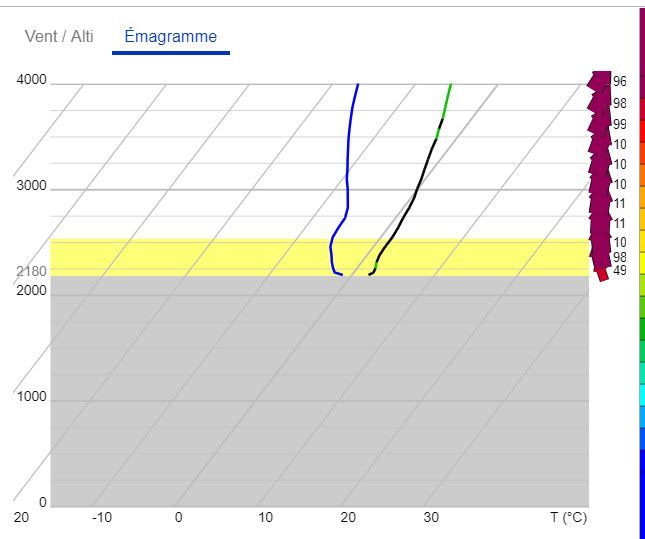Click the 3000 altitude axis label
Viewport: 645px width, 539px height.
[x=31, y=186]
